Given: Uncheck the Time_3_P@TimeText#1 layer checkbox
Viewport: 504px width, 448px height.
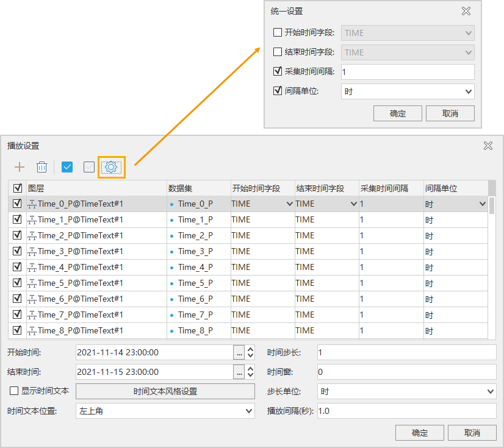Looking at the screenshot, I should [x=17, y=251].
